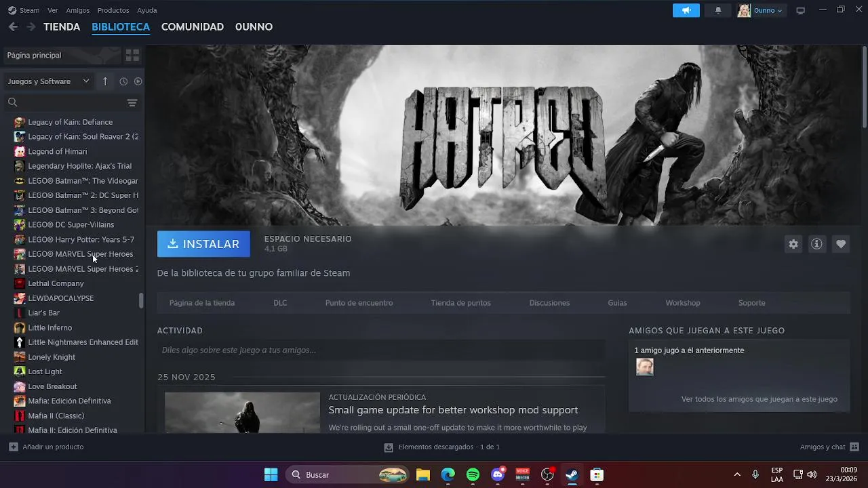Toggle the ready-to-play filter icon
Viewport: 868px width, 488px height.
click(x=138, y=81)
